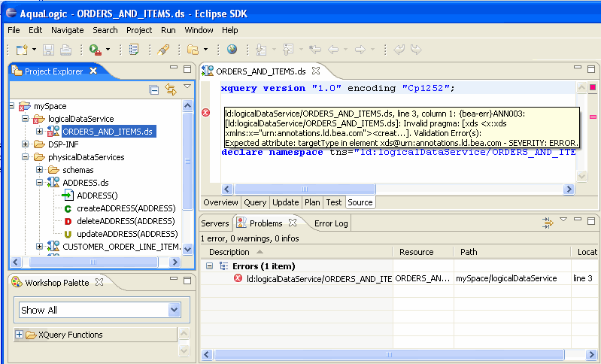The width and height of the screenshot is (601, 364).
Task: Click the previous annotation toolbar icon
Action: (288, 50)
